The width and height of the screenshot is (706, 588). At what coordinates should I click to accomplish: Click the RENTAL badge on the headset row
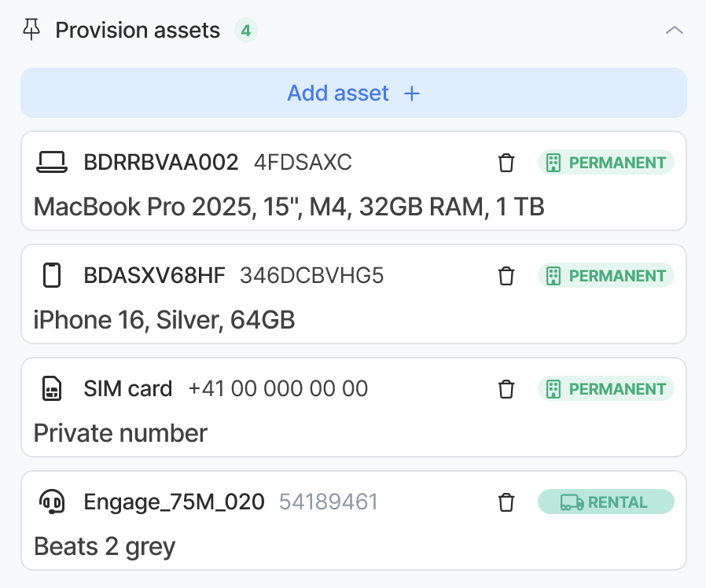click(605, 502)
